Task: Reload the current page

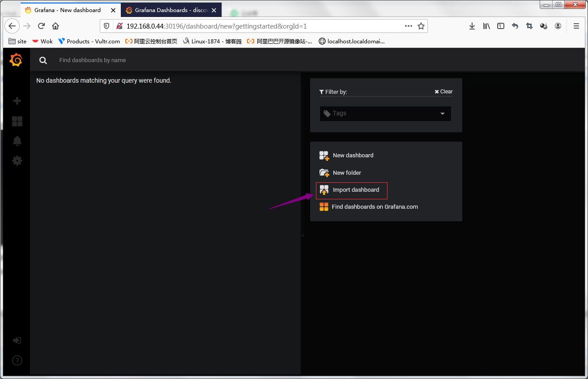Action: coord(41,26)
